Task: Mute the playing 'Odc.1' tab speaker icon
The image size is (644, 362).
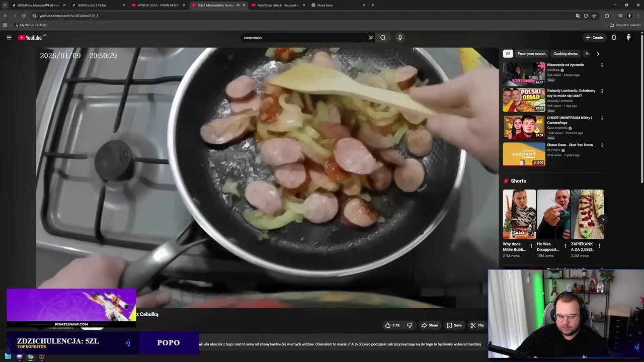Action: pos(237,5)
